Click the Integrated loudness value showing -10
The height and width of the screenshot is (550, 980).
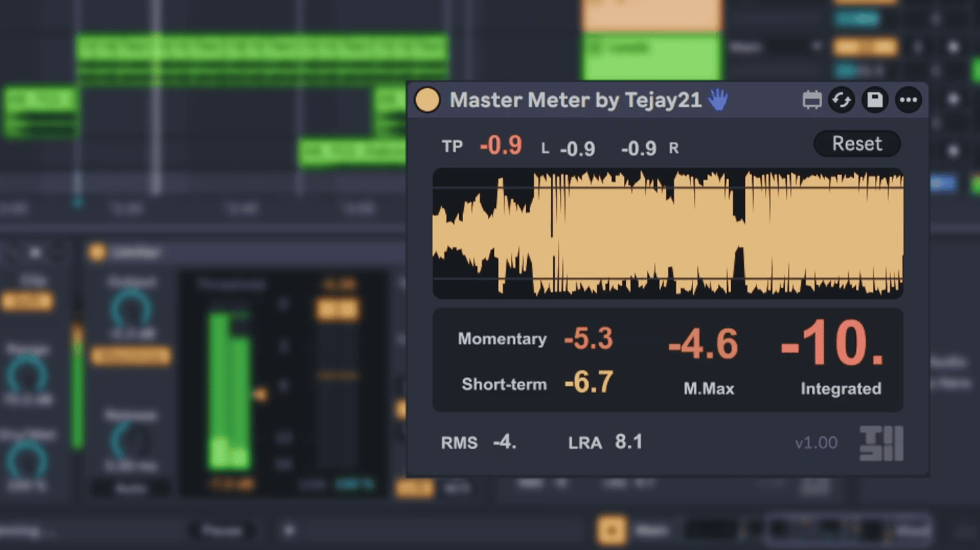point(830,343)
